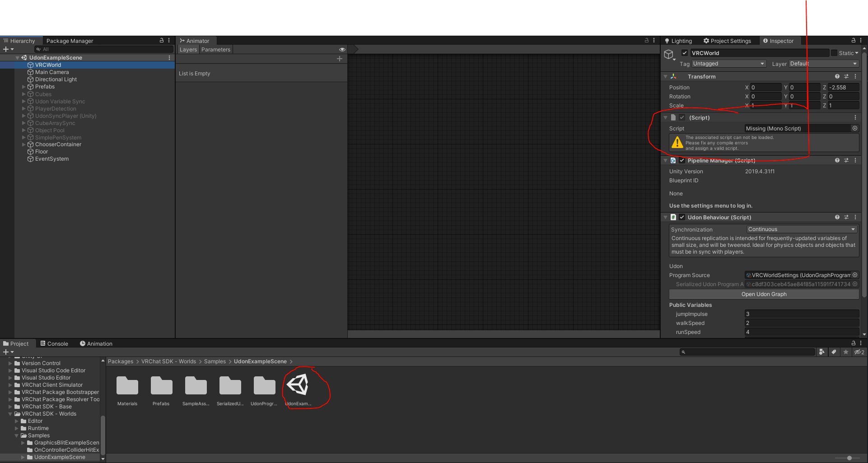Expand the Prefabs item in the Hierarchy
The image size is (868, 463).
23,86
